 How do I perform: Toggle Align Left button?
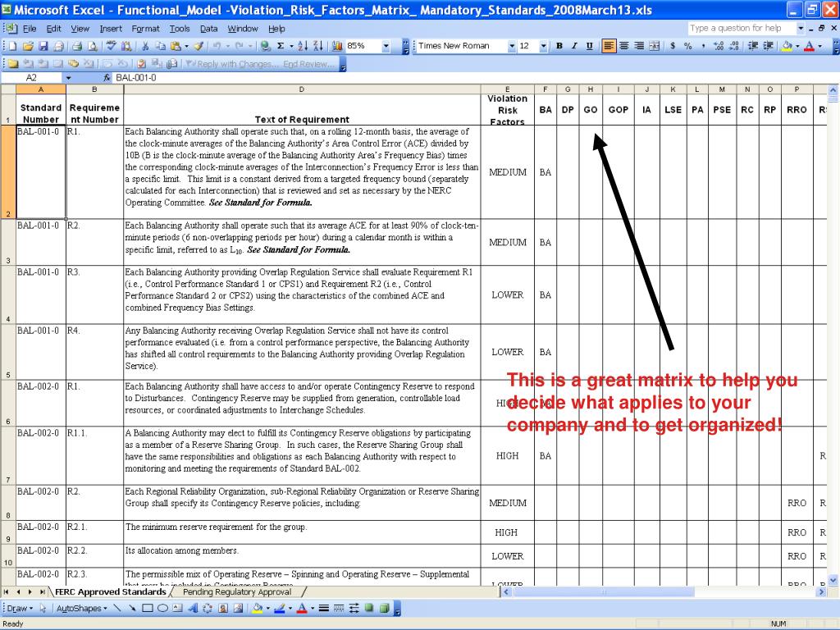[x=609, y=46]
